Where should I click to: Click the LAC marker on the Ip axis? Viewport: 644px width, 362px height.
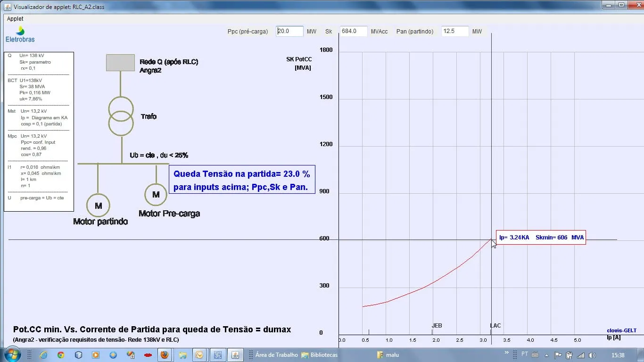pyautogui.click(x=495, y=326)
